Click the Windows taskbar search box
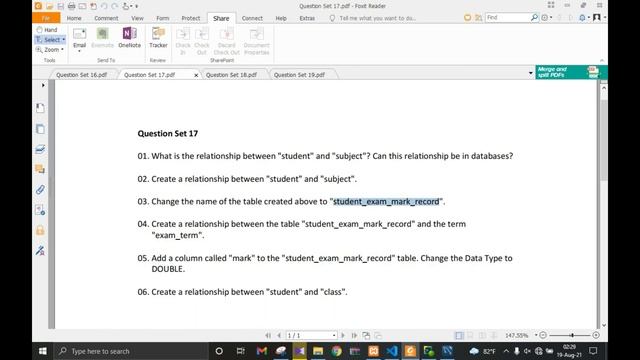640x360 pixels. click(x=131, y=351)
